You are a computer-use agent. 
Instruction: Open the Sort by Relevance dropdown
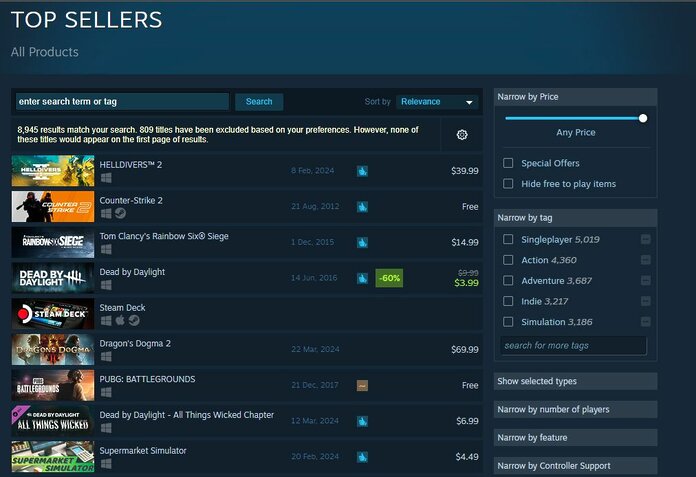[x=438, y=102]
